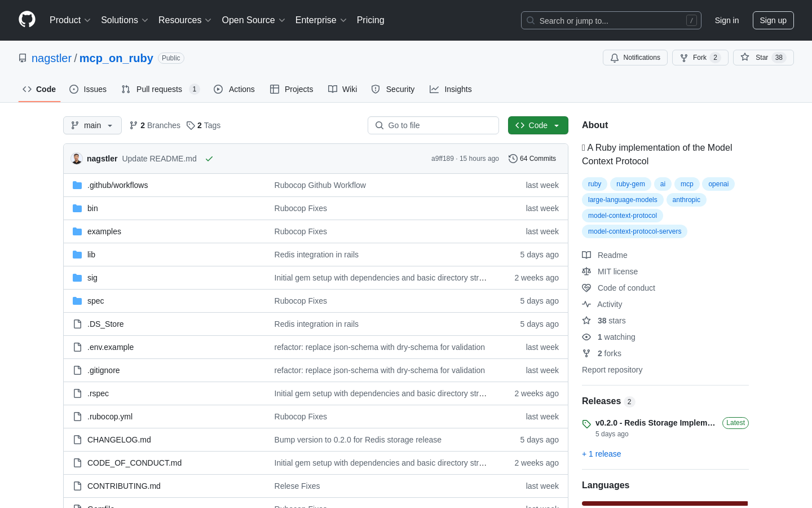Image resolution: width=812 pixels, height=508 pixels.
Task: Switch to the Actions tab
Action: [x=235, y=89]
